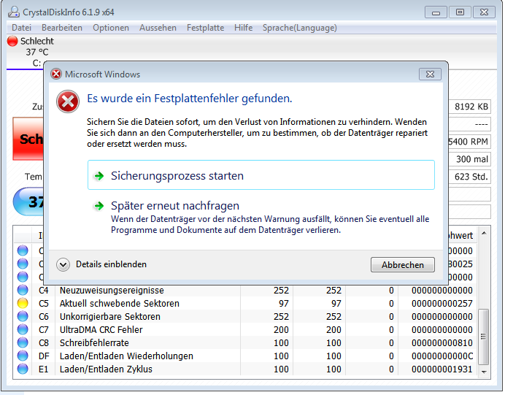The width and height of the screenshot is (532, 395).
Task: Open the Bearbeiten menu
Action: point(62,28)
